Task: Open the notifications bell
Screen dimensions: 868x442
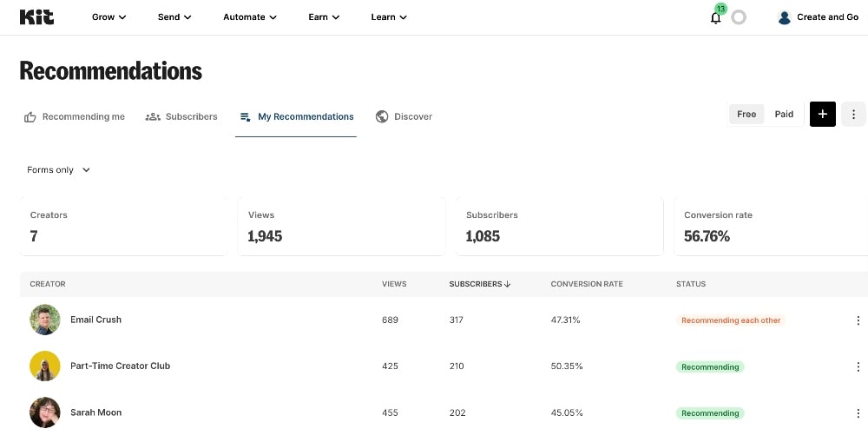Action: click(716, 17)
